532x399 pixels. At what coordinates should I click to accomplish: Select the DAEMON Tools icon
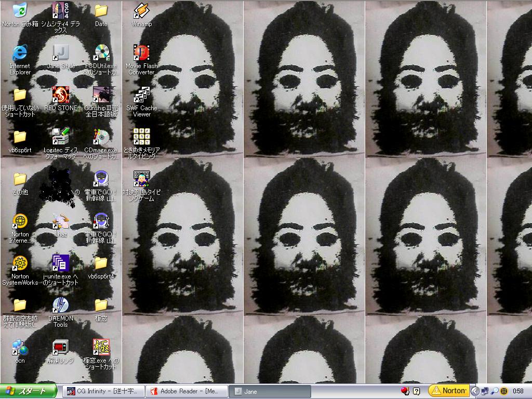point(60,305)
